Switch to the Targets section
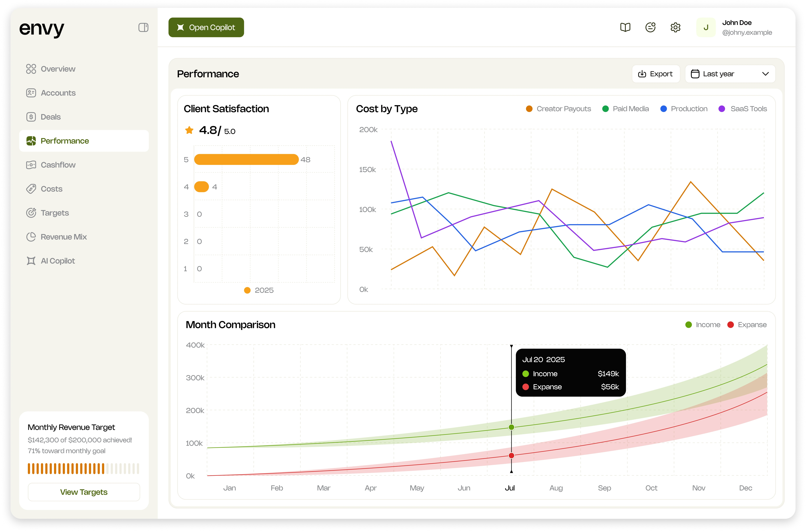The height and width of the screenshot is (532, 806). [84, 213]
